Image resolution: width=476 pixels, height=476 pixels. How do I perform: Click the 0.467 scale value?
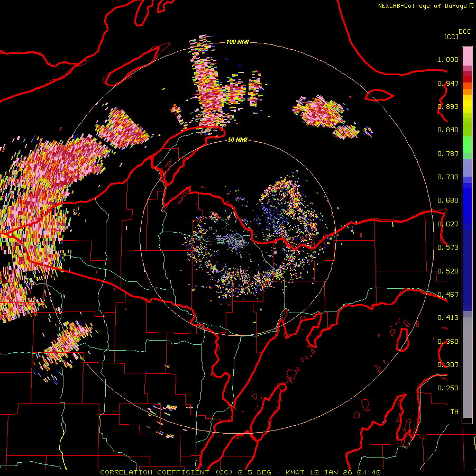(x=448, y=295)
